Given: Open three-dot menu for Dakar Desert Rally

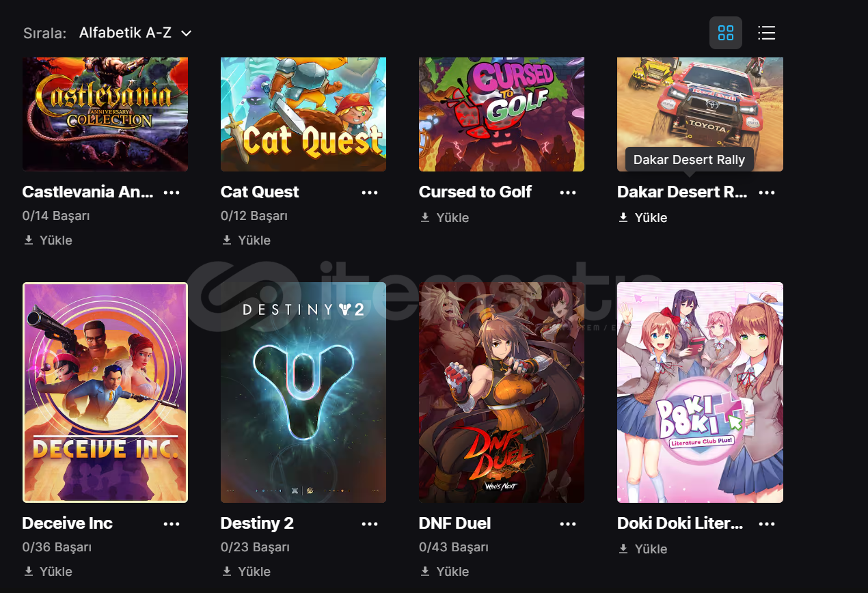Looking at the screenshot, I should pos(767,193).
